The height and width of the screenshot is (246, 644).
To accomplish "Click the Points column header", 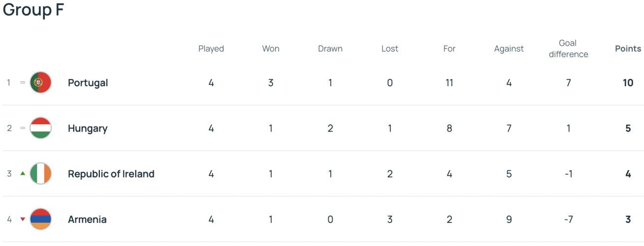I will pos(628,49).
